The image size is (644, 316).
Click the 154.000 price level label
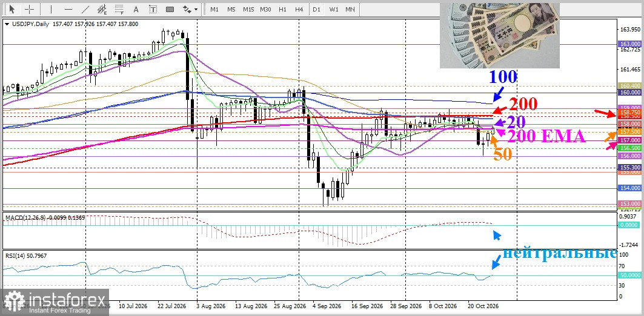[x=629, y=188]
